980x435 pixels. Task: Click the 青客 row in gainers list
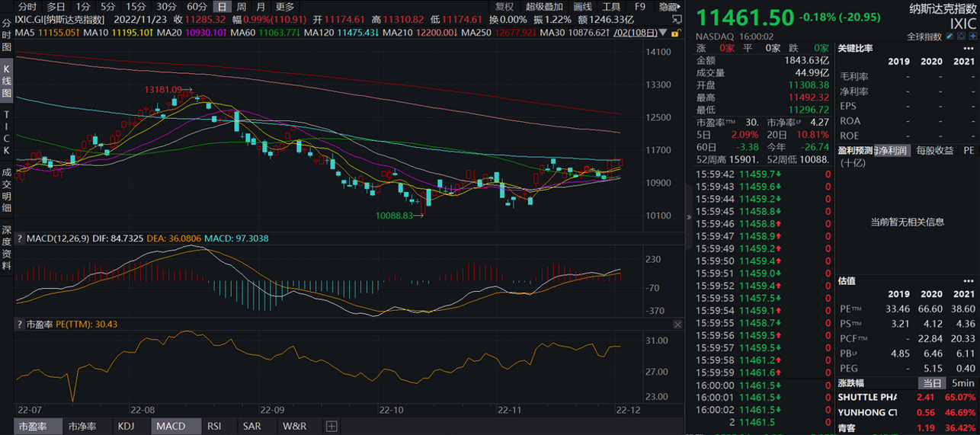click(x=908, y=428)
